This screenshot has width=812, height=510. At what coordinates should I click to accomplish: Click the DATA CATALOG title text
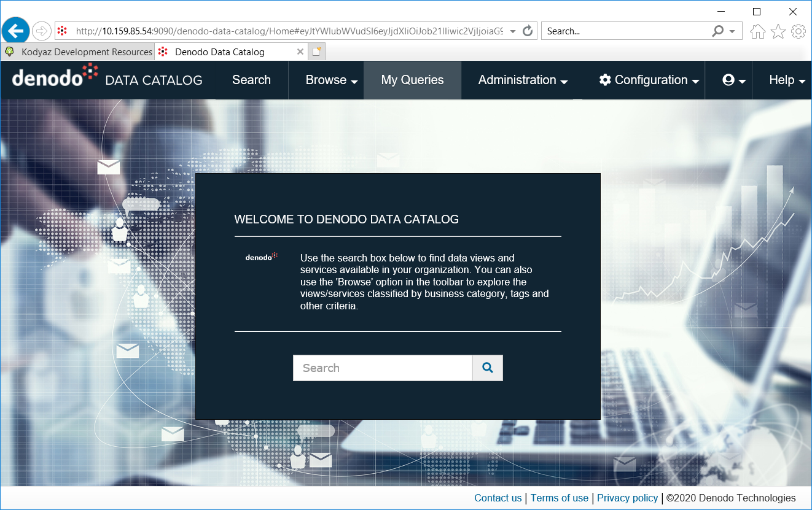(x=154, y=80)
